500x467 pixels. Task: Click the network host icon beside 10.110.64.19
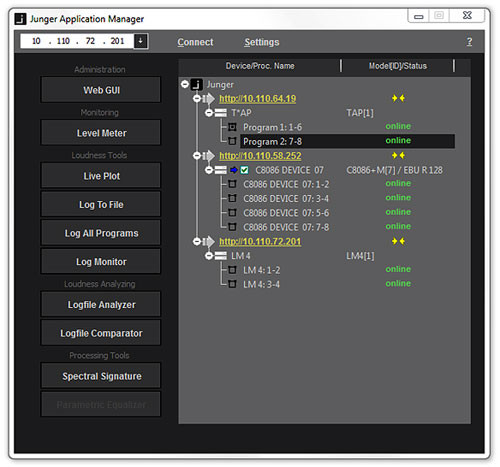click(x=209, y=99)
